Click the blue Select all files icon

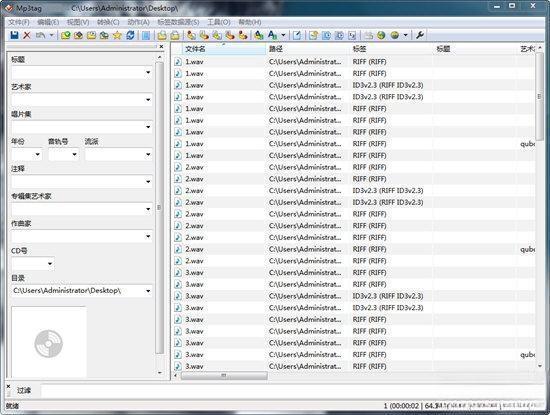pyautogui.click(x=146, y=35)
